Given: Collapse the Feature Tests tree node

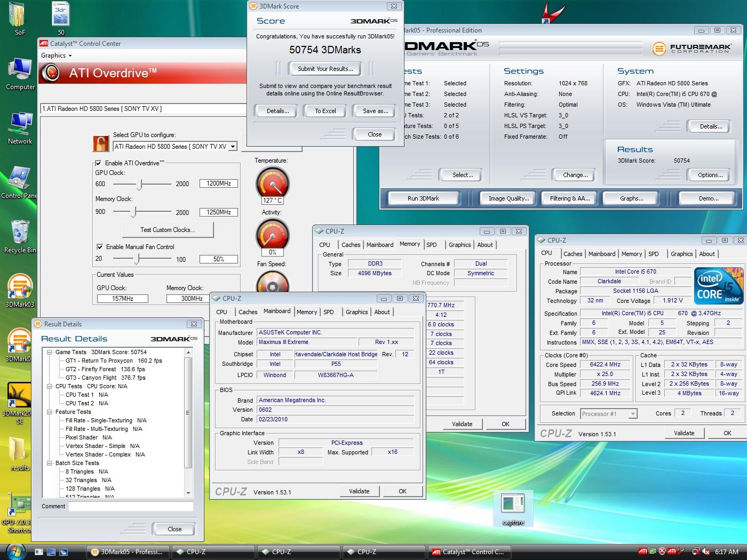Looking at the screenshot, I should click(50, 412).
